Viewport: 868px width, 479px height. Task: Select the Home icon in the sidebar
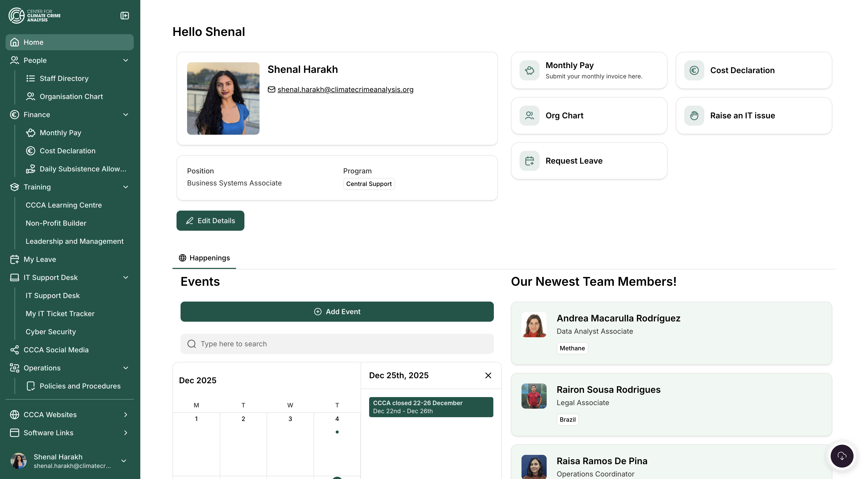15,42
